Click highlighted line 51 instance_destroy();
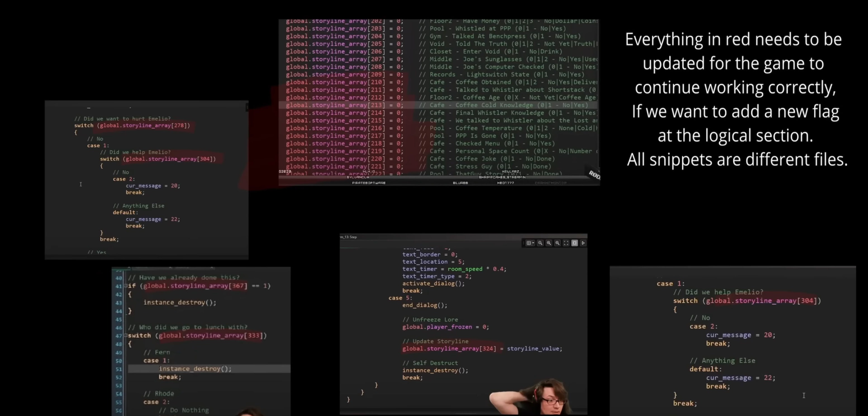The height and width of the screenshot is (416, 868). point(209,369)
